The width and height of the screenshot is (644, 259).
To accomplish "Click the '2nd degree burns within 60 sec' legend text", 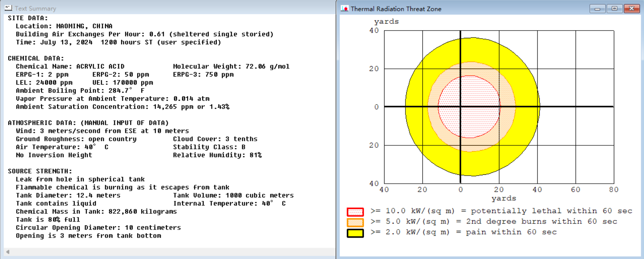I will 541,222.
